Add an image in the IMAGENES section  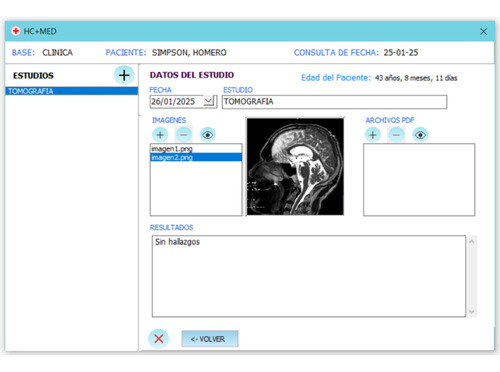[160, 135]
